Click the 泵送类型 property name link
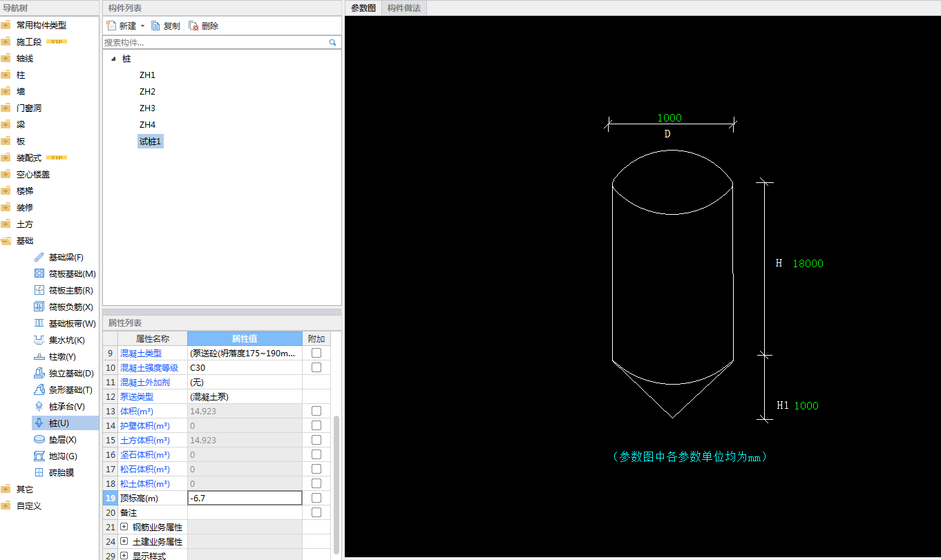Screen dimensions: 941x560 [x=137, y=396]
